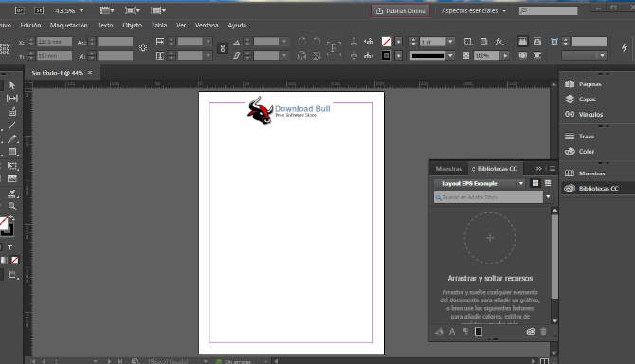The image size is (635, 364).
Task: Switch to the Muestras tab in floating panel
Action: pos(448,169)
